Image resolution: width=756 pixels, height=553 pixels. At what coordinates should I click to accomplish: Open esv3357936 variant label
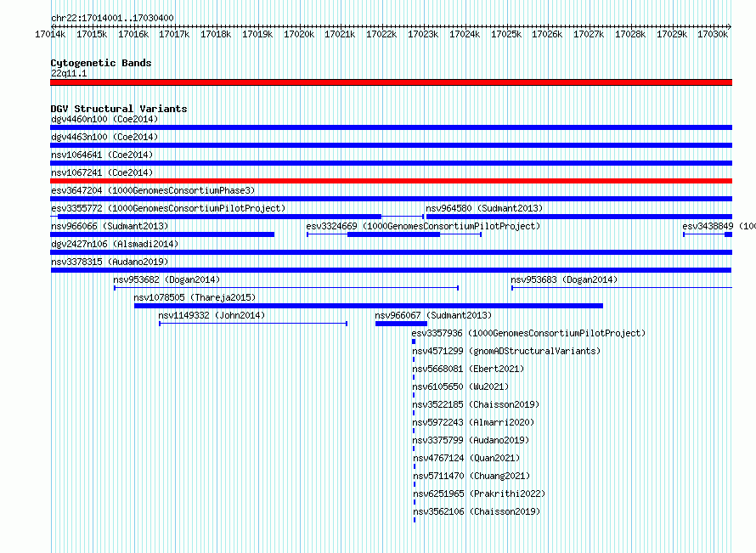pos(528,333)
